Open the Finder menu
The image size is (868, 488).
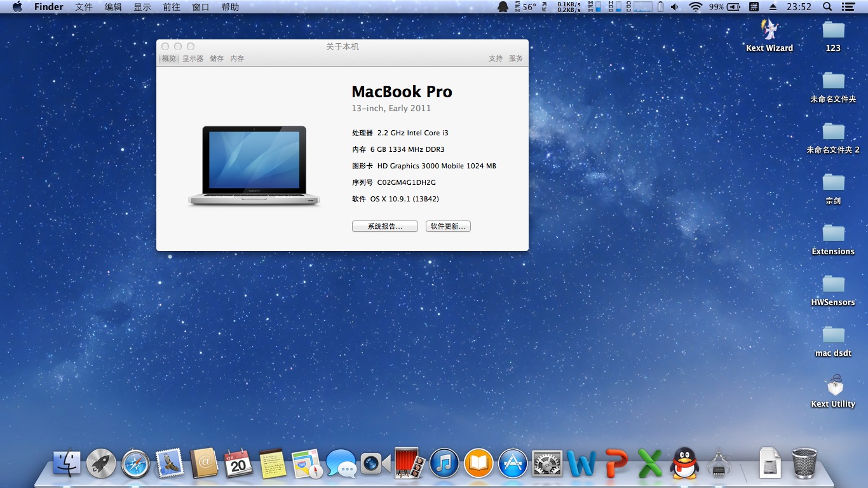click(49, 7)
